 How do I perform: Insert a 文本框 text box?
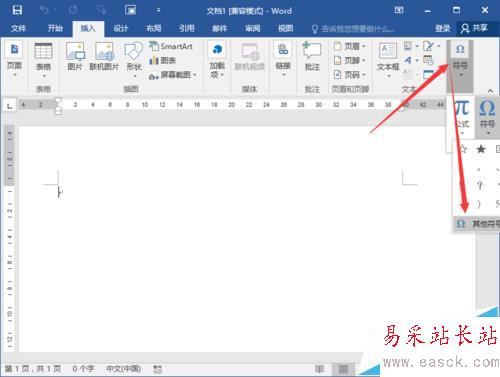click(x=388, y=60)
